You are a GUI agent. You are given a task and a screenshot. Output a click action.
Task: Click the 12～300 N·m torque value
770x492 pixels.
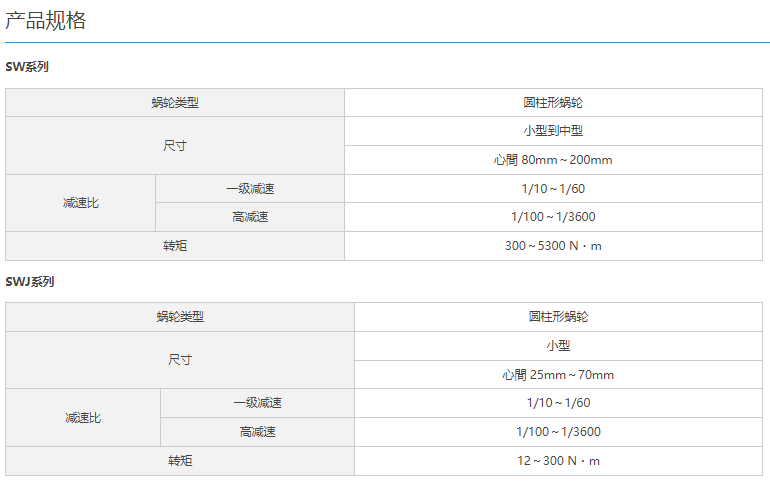[x=558, y=461]
